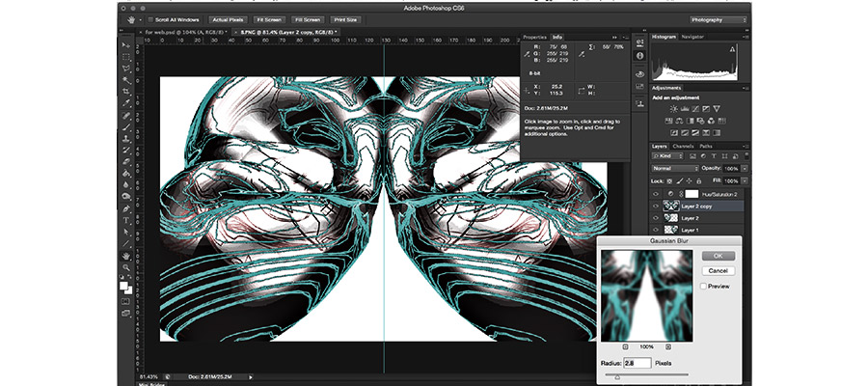Click the Brightness/Contrast adjustment icon

click(674, 108)
